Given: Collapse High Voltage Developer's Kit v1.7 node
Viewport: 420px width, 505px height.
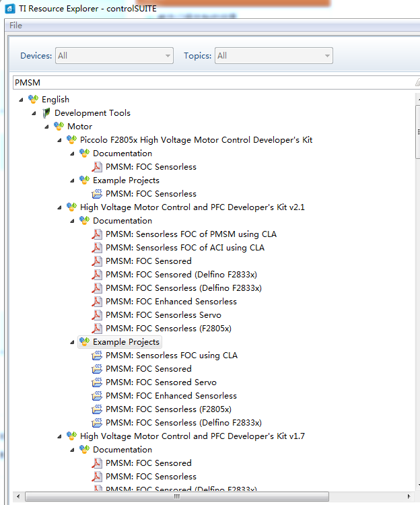Looking at the screenshot, I should tap(60, 436).
